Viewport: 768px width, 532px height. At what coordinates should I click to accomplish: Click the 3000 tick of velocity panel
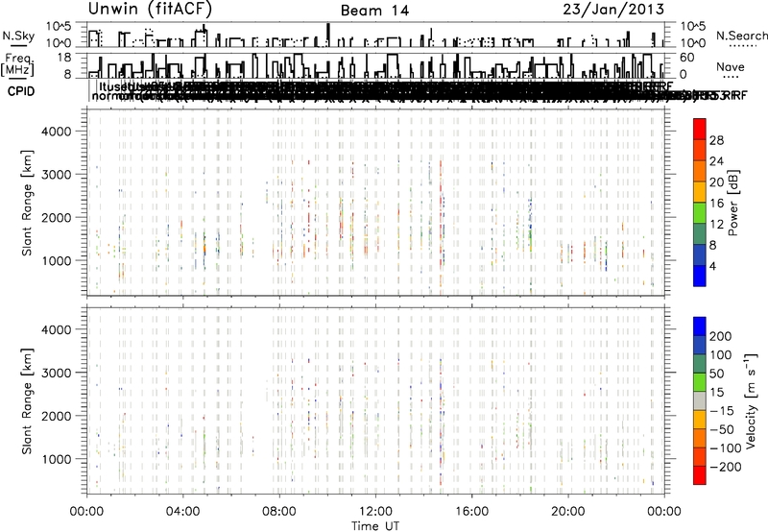click(x=56, y=373)
